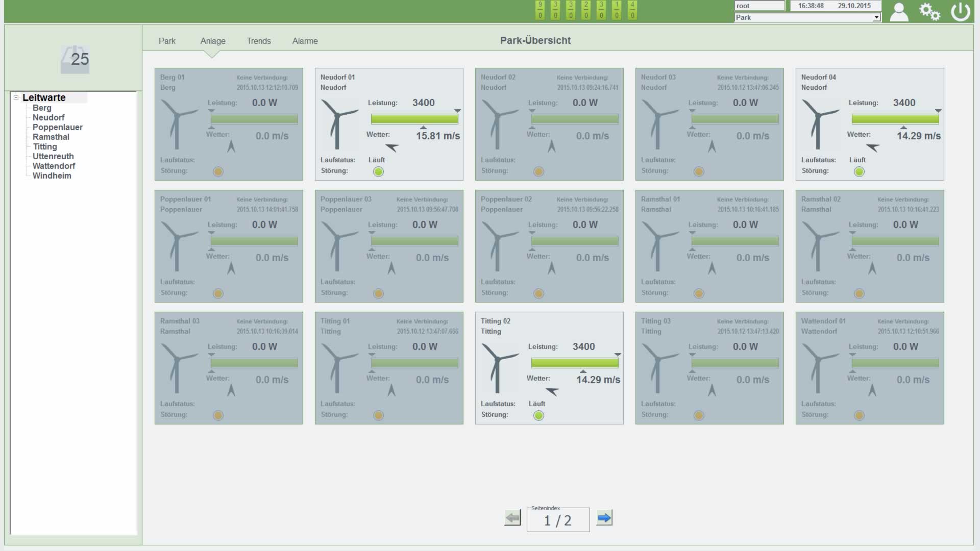This screenshot has width=980, height=551.
Task: Select Berg in the tree
Action: pyautogui.click(x=42, y=108)
